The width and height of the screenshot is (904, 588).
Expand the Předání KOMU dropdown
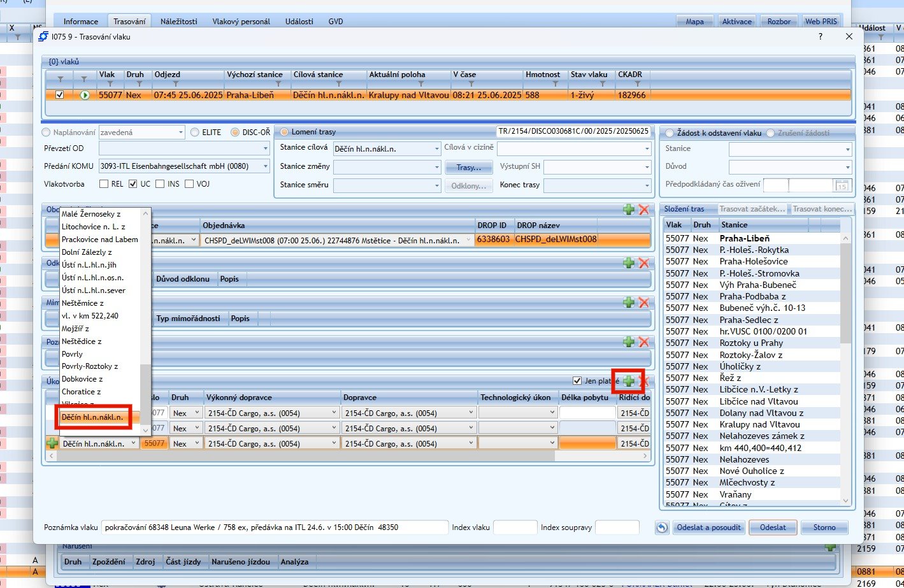265,166
